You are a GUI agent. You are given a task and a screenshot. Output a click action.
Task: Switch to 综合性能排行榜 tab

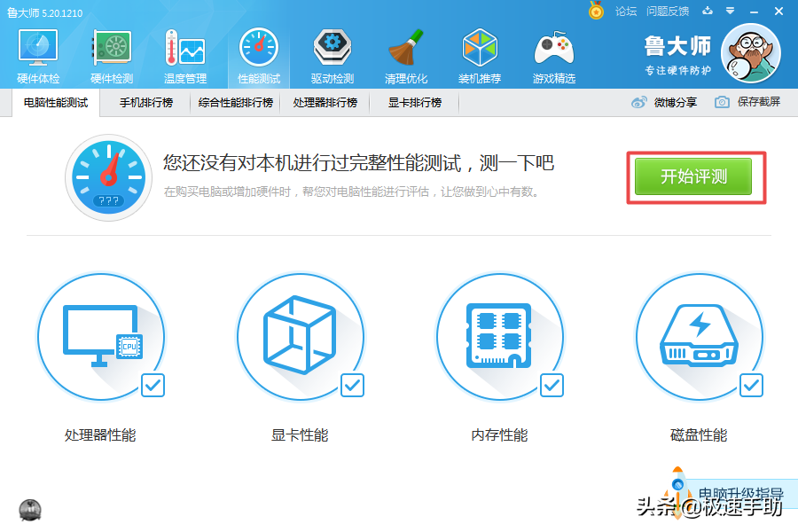pyautogui.click(x=236, y=103)
